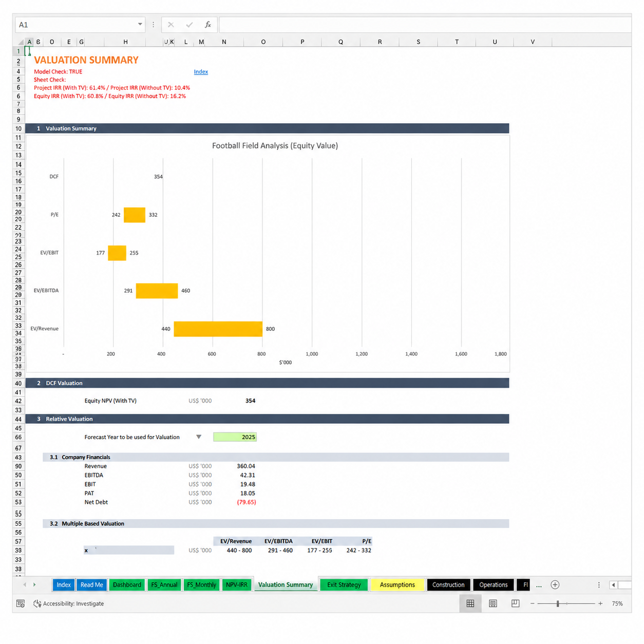Adjust the zoom slider handle
Image resolution: width=644 pixels, height=644 pixels.
[x=558, y=603]
